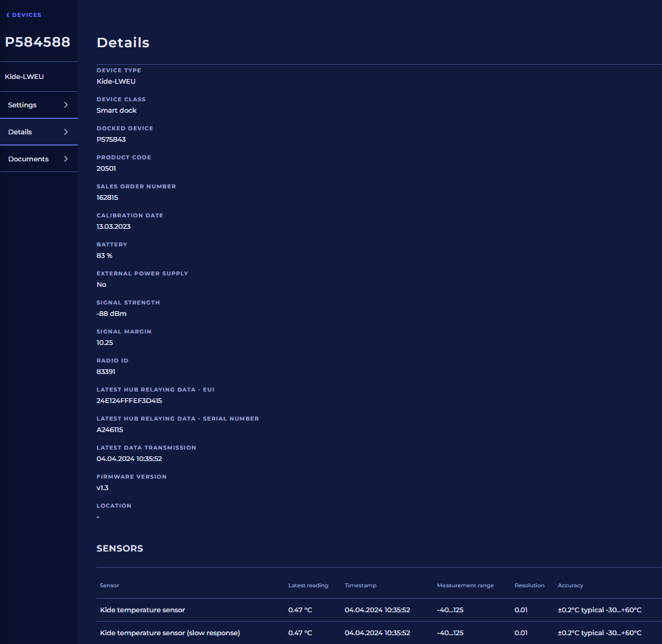Image resolution: width=662 pixels, height=644 pixels.
Task: Click the chevron arrow beside Settings
Action: (66, 105)
